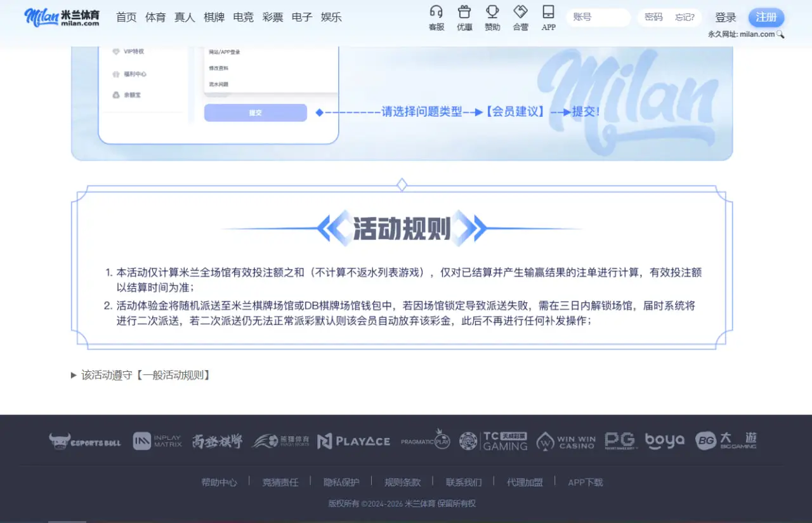The image size is (812, 523).
Task: Click the 版权所有 ©2024-2026 copyright text
Action: point(402,503)
